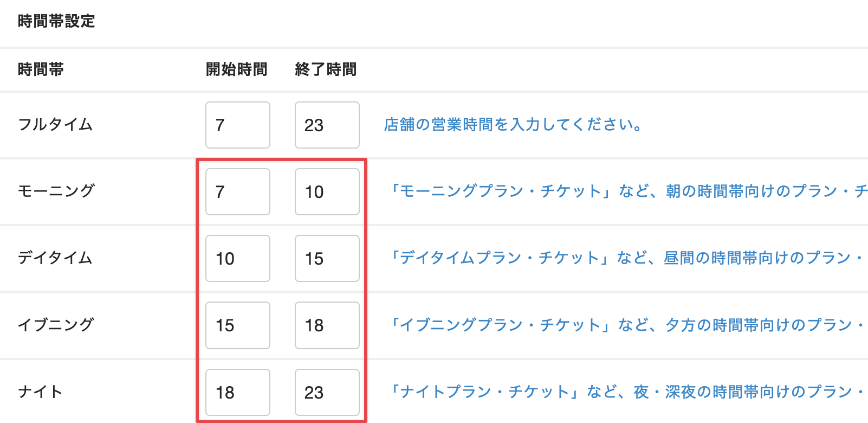Image resolution: width=868 pixels, height=423 pixels.
Task: Click the ナイト end time input
Action: 327,392
